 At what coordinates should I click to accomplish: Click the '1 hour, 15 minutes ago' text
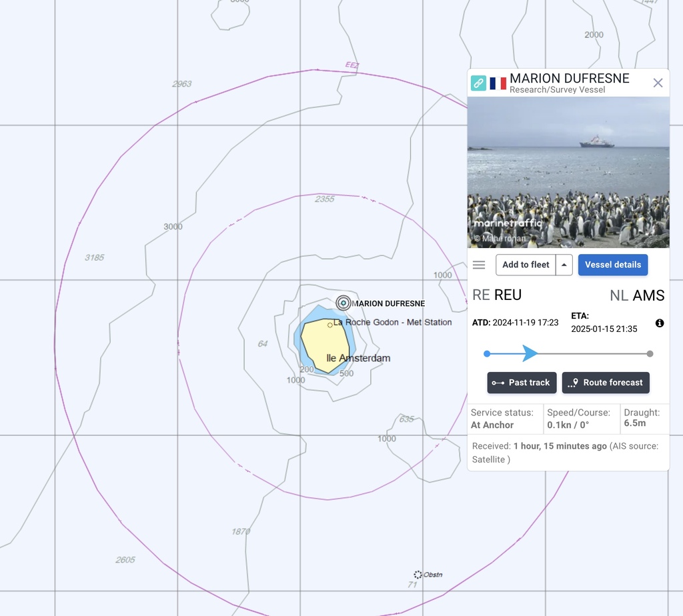[560, 446]
